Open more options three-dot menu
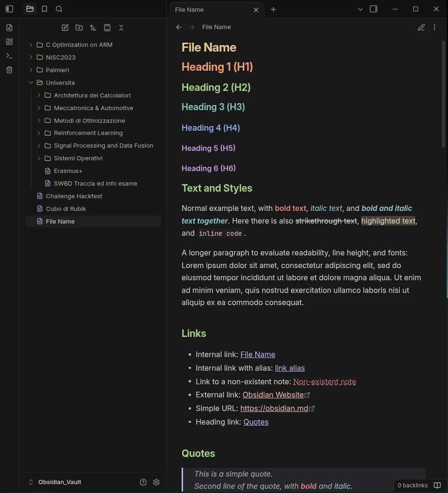448x493 pixels. coord(434,27)
